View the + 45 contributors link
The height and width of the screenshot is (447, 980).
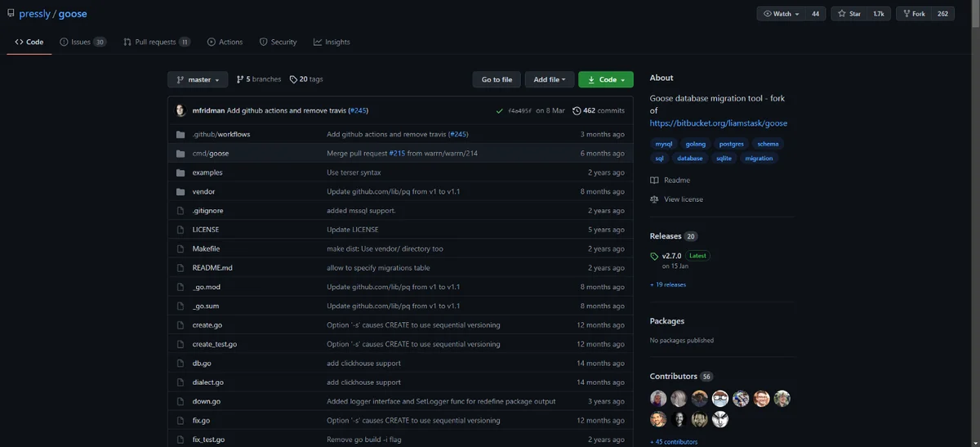click(674, 441)
